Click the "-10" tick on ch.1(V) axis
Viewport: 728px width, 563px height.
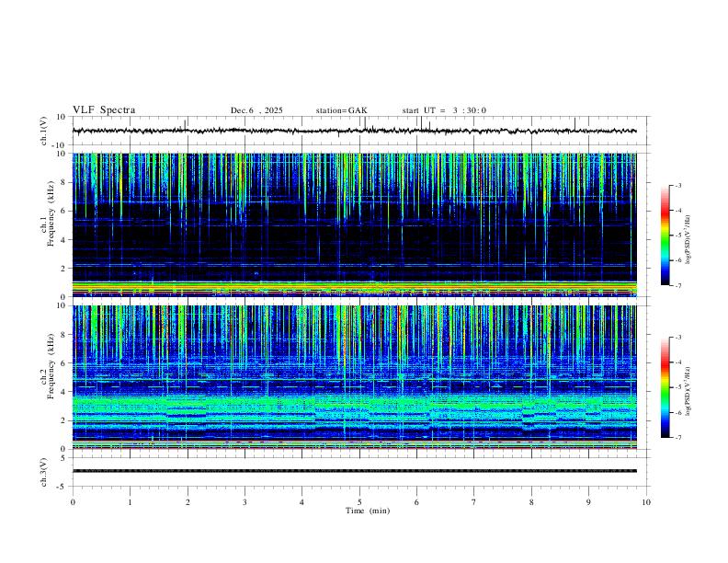pos(60,145)
